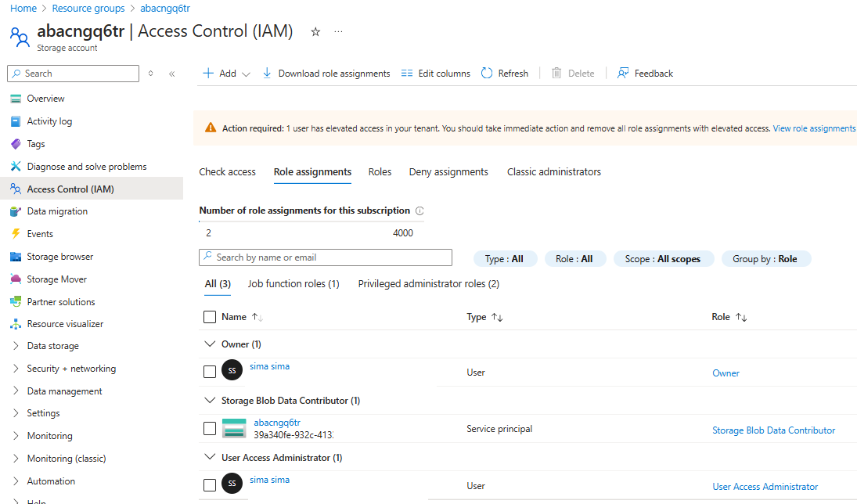
Task: Show Job function roles (1) tab
Action: (293, 284)
